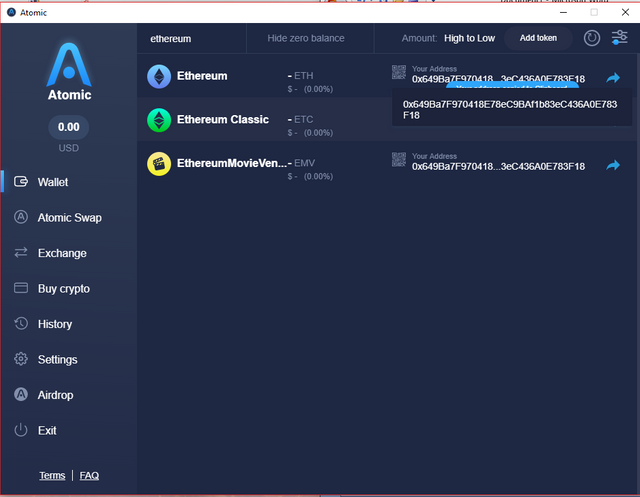Click the QR code icon in the Ethereum row

tap(399, 72)
